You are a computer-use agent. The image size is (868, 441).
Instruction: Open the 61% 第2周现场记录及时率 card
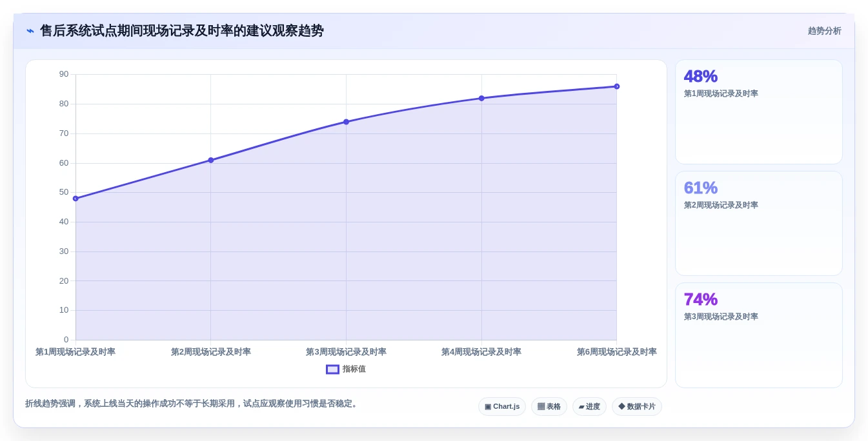coord(759,224)
